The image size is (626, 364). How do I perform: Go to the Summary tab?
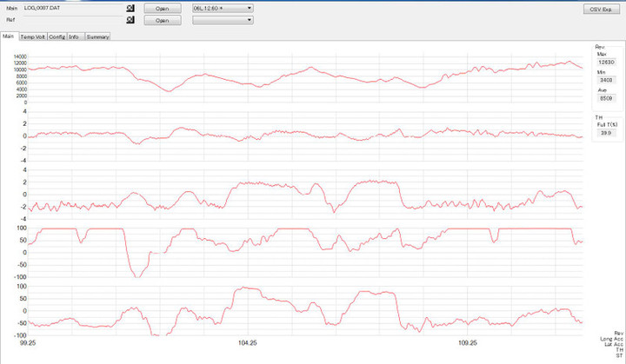[x=97, y=36]
